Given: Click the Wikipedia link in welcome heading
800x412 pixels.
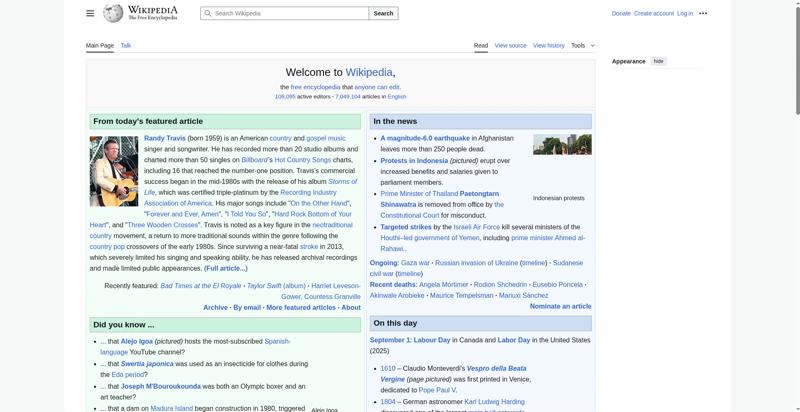Looking at the screenshot, I should click(369, 72).
